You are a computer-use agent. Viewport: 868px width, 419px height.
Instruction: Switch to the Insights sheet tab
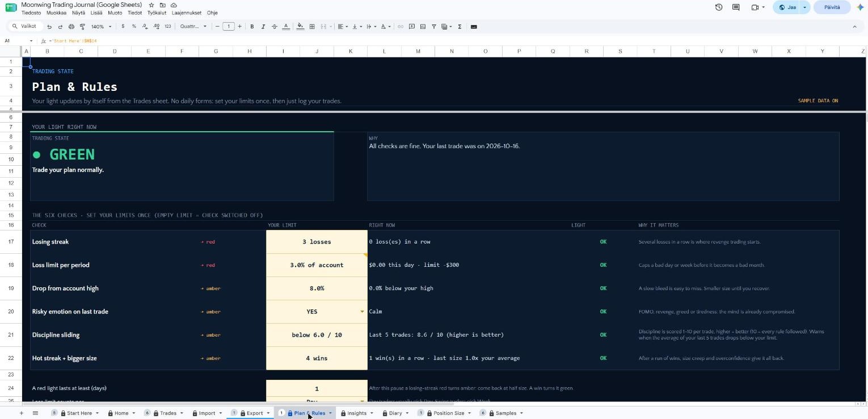pyautogui.click(x=357, y=413)
